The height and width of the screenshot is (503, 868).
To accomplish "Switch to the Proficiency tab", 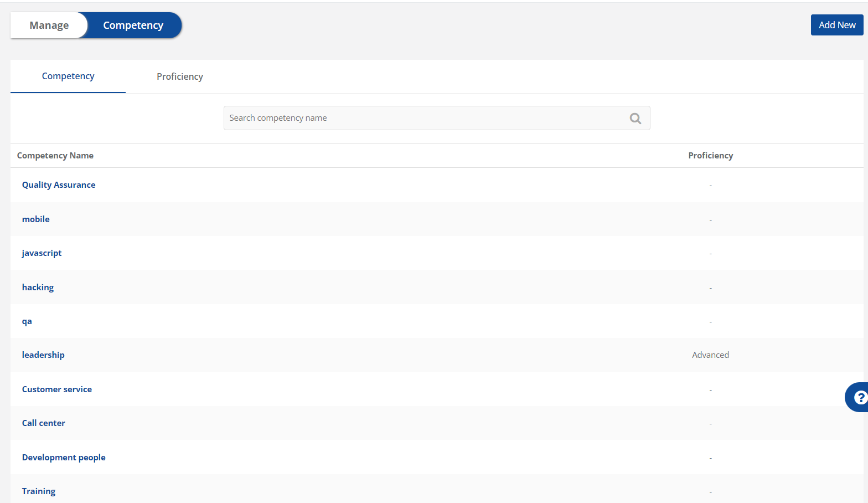I will [180, 76].
